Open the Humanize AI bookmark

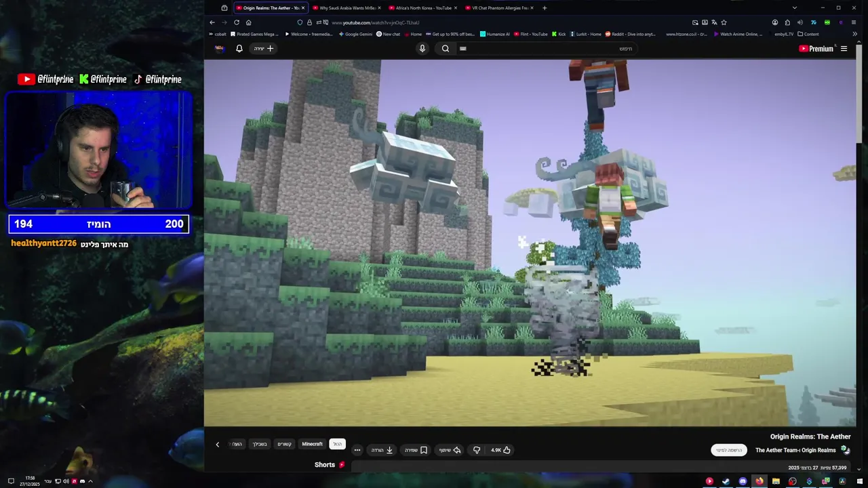tap(494, 34)
